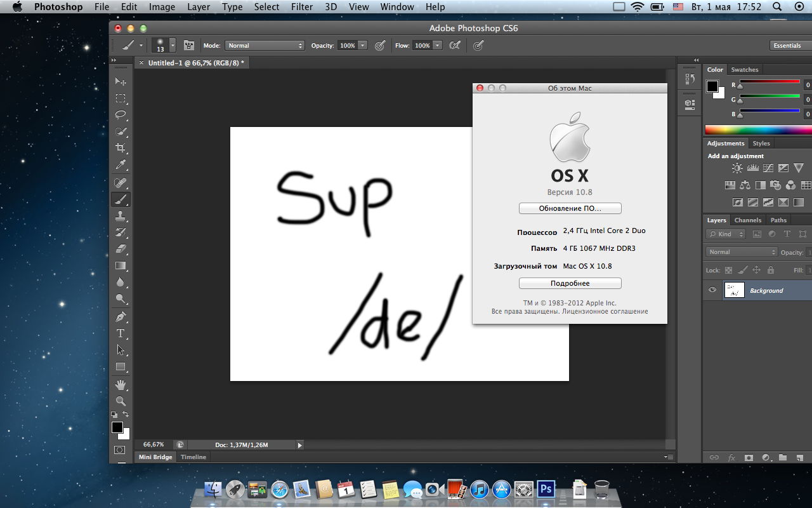Viewport: 812px width, 508px height.
Task: Open the Layer menu
Action: point(199,7)
